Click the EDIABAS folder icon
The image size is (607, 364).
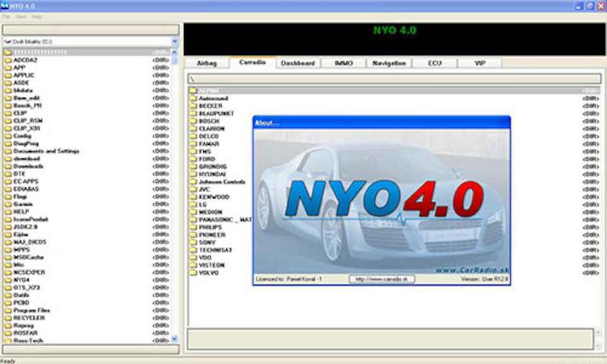8,189
